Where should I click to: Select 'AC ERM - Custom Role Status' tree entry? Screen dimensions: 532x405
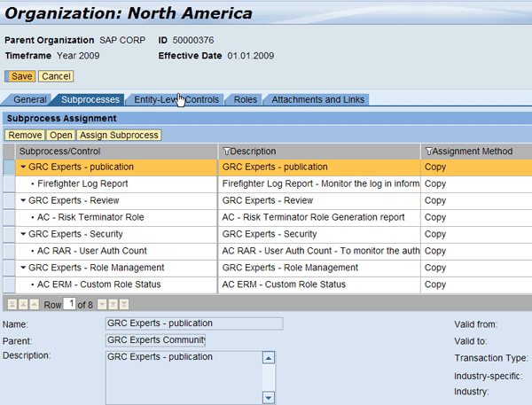[x=98, y=284]
